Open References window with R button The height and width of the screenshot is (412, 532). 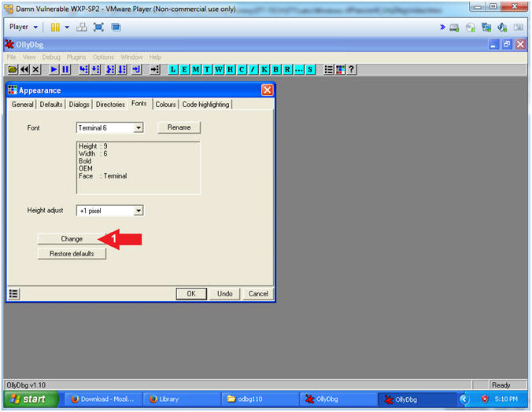tap(287, 69)
